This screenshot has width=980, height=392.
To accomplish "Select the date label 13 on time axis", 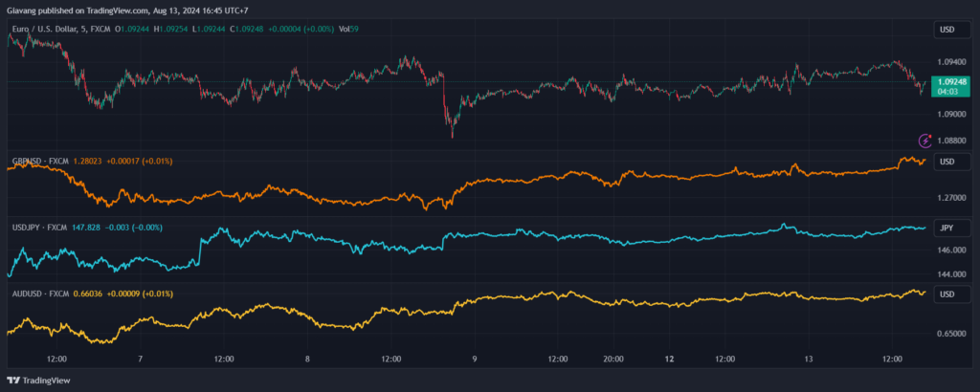I will point(809,359).
